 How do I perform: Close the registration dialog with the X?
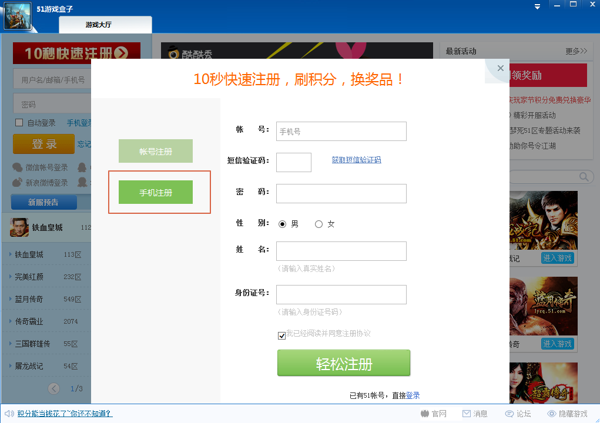(x=501, y=68)
